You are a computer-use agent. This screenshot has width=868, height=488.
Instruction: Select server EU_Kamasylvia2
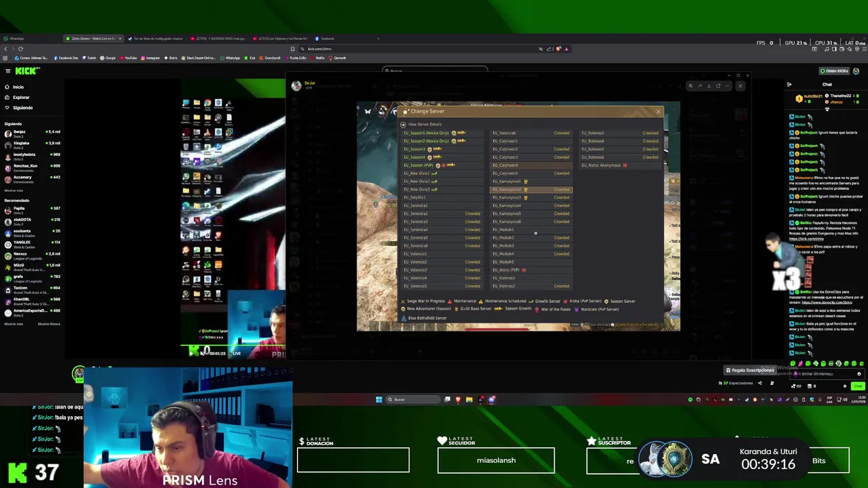[x=531, y=189]
